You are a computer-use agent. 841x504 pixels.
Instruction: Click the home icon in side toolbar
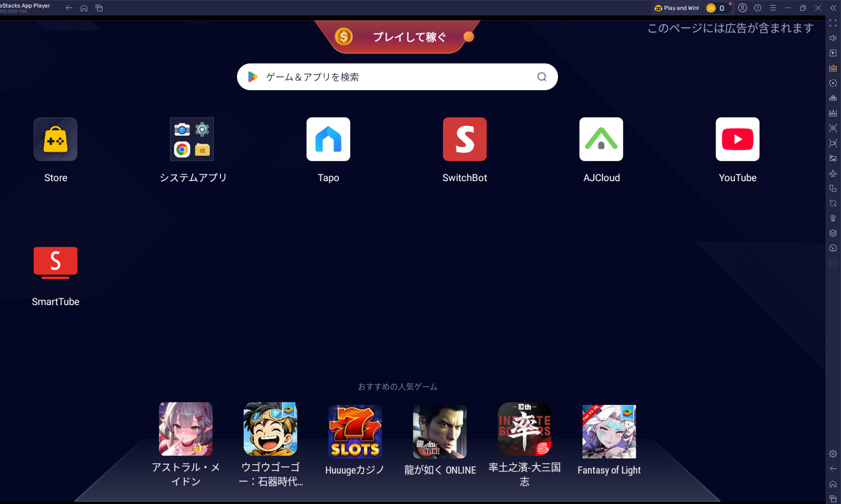coord(833,484)
